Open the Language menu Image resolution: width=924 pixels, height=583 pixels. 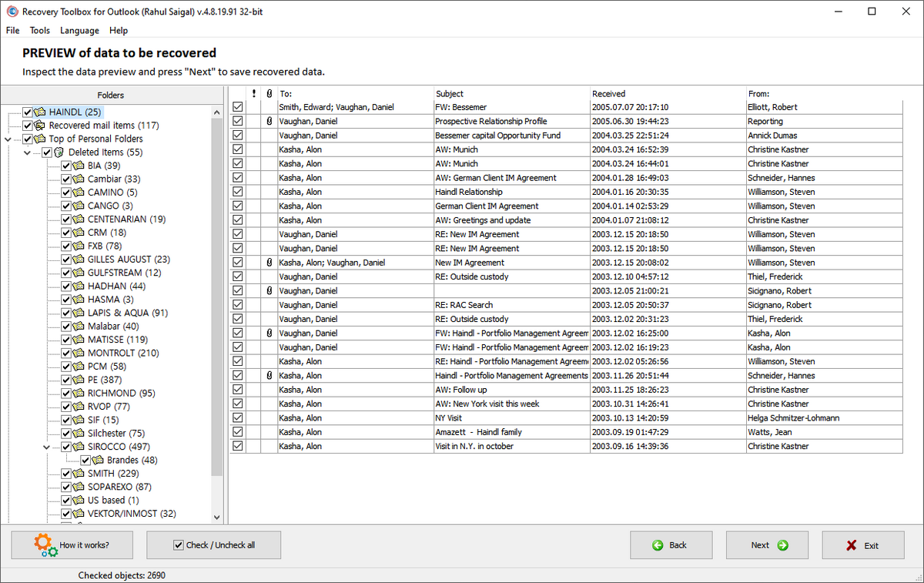coord(79,30)
